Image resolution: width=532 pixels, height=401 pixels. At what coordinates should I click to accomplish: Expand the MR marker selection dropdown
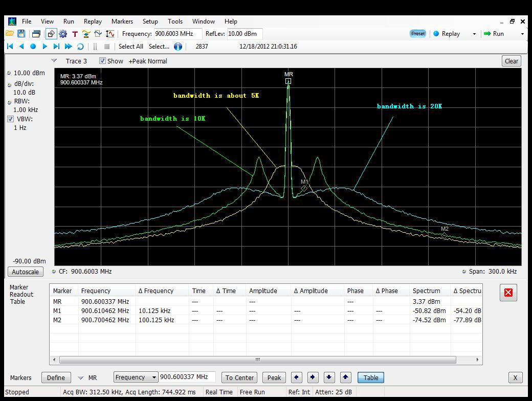(x=80, y=378)
